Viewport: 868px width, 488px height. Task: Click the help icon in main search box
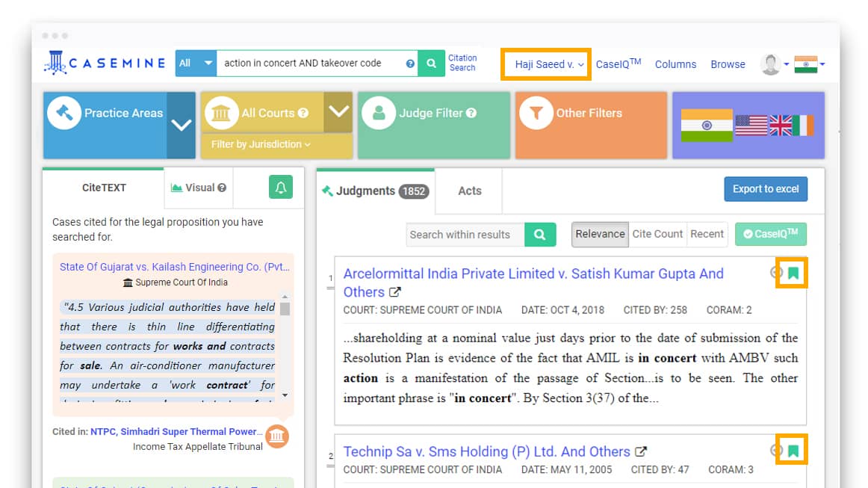pos(410,64)
